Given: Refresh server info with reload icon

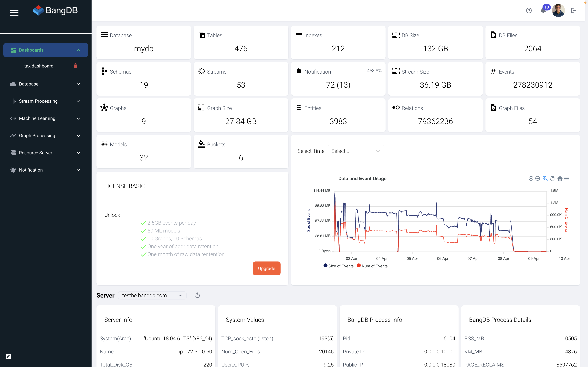Looking at the screenshot, I should point(198,295).
